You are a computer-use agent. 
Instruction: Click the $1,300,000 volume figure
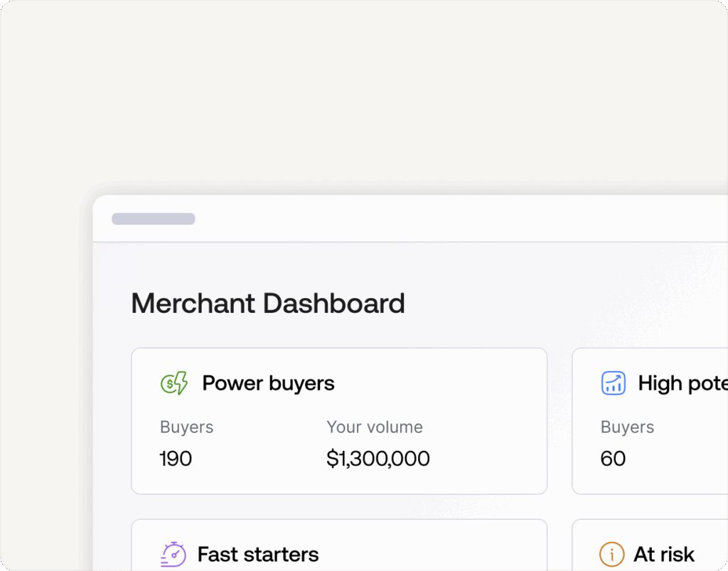[x=378, y=459]
